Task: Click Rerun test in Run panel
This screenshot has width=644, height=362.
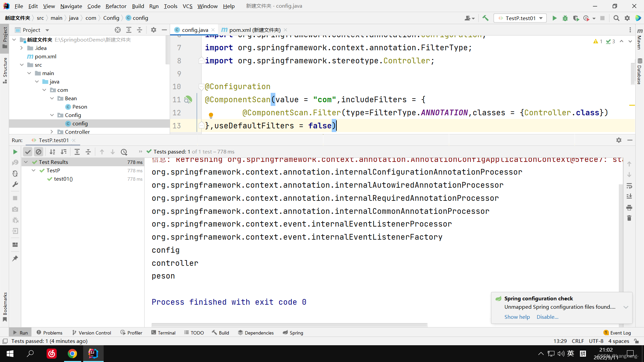Action: point(15,152)
